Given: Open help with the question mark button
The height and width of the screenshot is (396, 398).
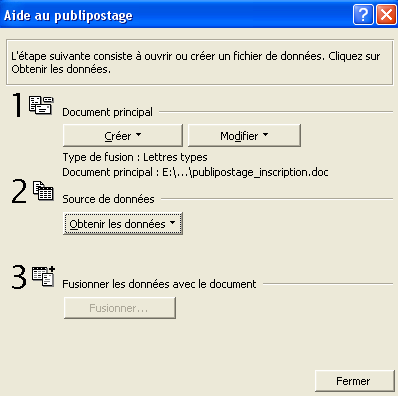Looking at the screenshot, I should [363, 15].
